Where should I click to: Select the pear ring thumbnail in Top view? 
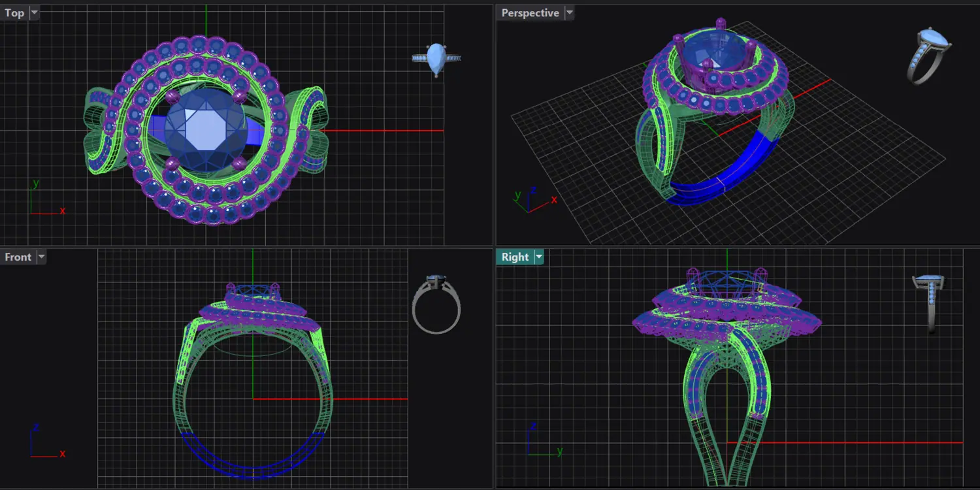[436, 59]
